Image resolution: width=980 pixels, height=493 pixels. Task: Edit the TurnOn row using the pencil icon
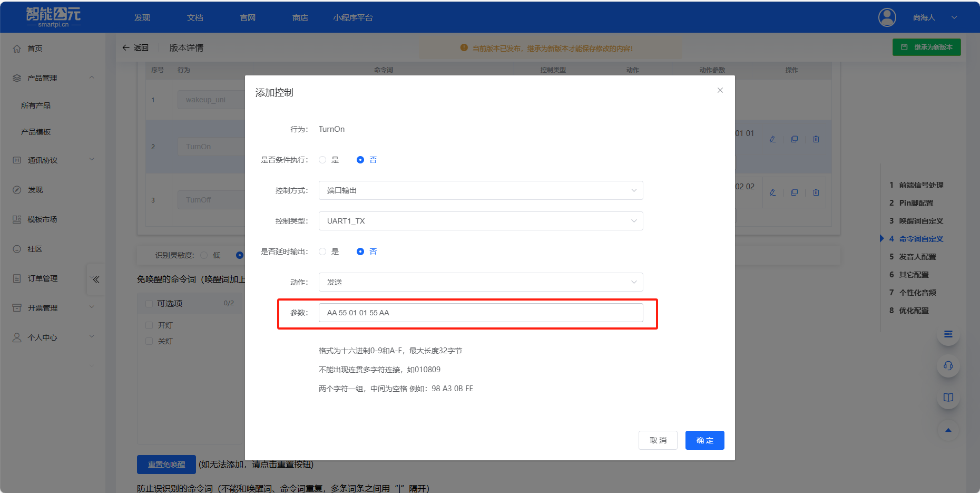773,139
